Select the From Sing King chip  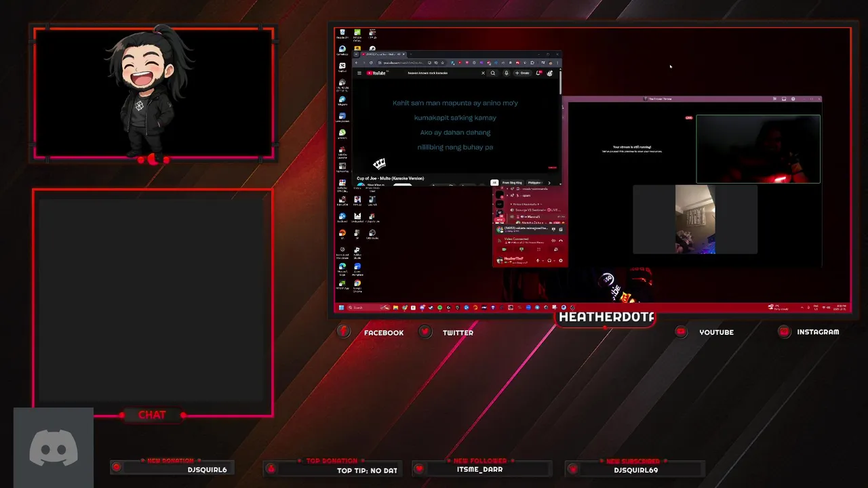tap(512, 182)
